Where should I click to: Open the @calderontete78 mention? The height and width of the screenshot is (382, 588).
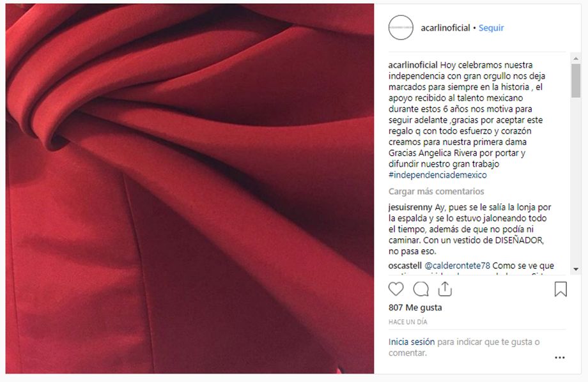(457, 266)
